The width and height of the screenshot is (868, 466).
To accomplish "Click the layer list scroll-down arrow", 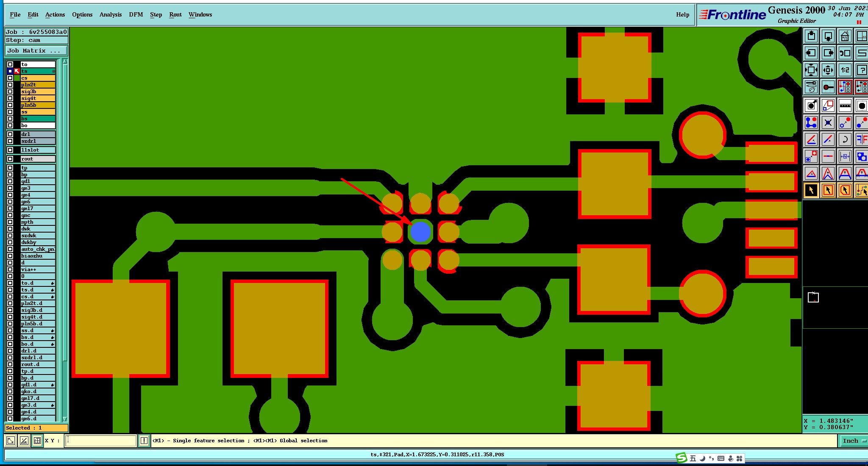I will [65, 419].
